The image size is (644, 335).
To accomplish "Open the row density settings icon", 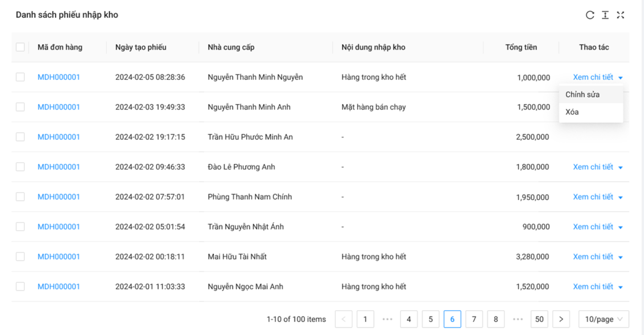I will (605, 15).
